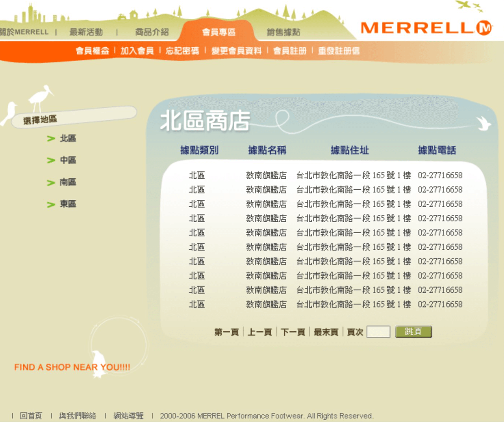Open the 會員註冊 submenu link
The width and height of the screenshot is (504, 423).
(290, 51)
